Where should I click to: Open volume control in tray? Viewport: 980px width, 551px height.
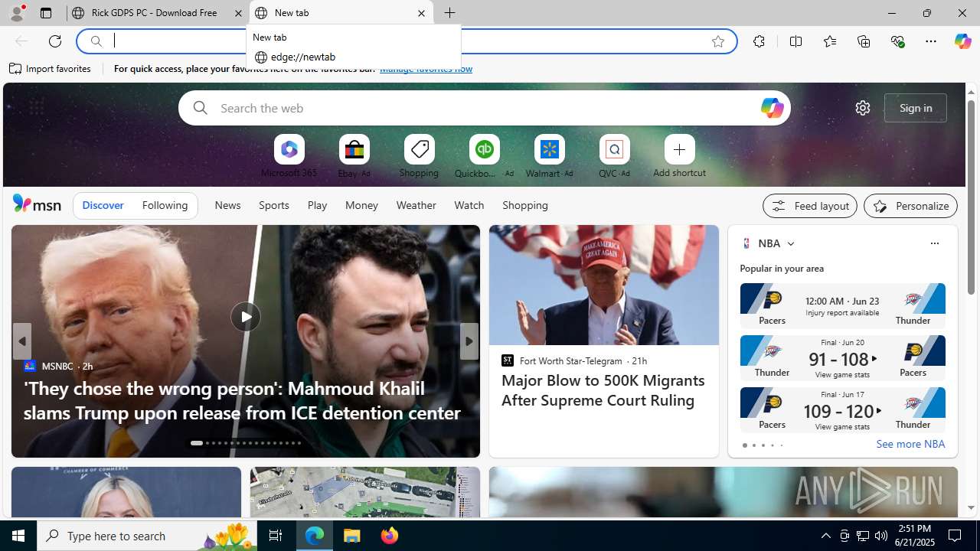coord(880,536)
